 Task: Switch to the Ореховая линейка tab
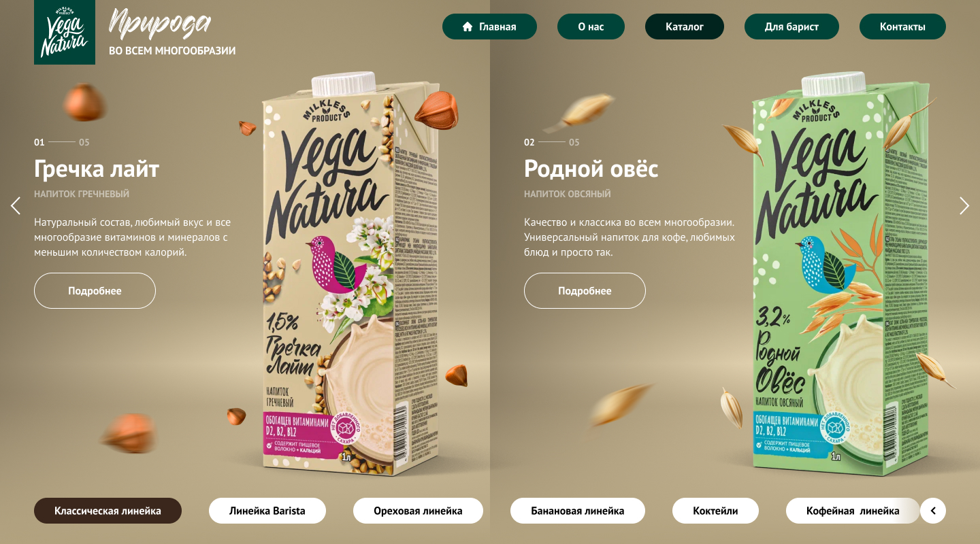point(418,511)
